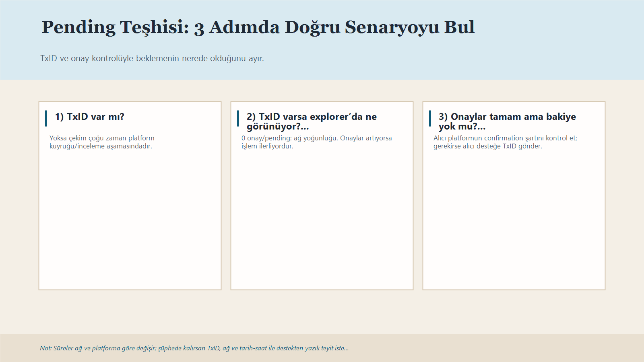Select the first card about platform kuyruğu
This screenshot has height=362, width=644.
[x=130, y=195]
